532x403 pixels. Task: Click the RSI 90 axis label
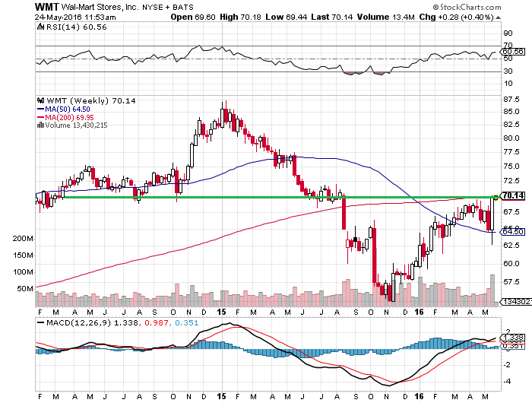(508, 33)
